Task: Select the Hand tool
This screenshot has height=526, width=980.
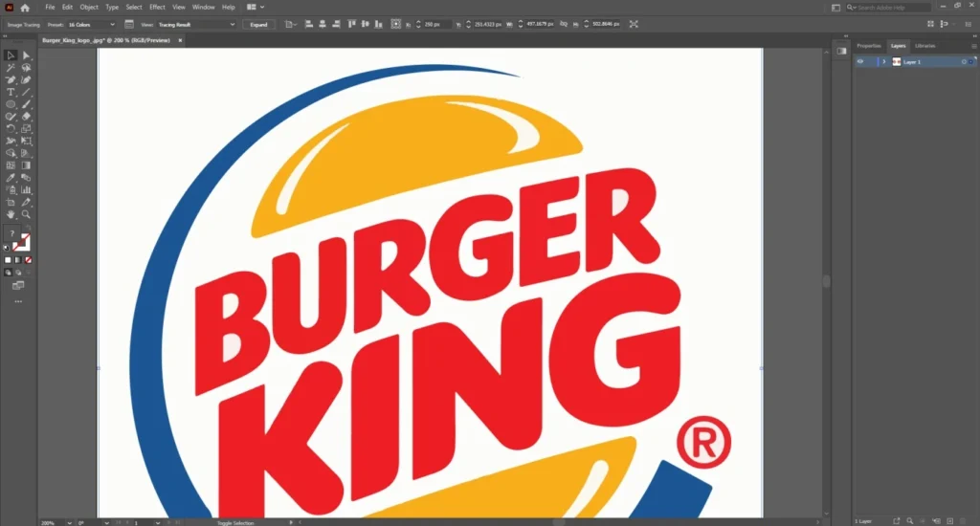Action: pyautogui.click(x=11, y=214)
